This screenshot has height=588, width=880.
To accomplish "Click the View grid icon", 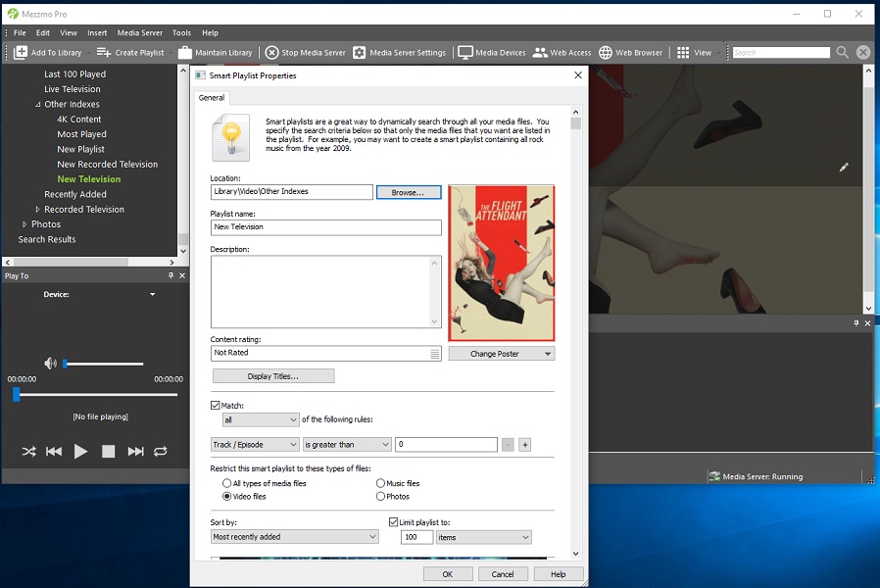I will [683, 52].
